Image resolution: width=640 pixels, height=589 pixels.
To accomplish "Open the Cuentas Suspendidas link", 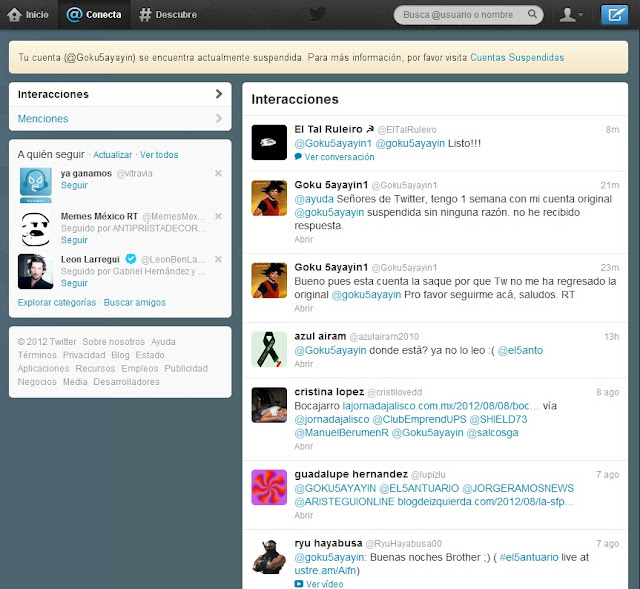I will (x=517, y=58).
